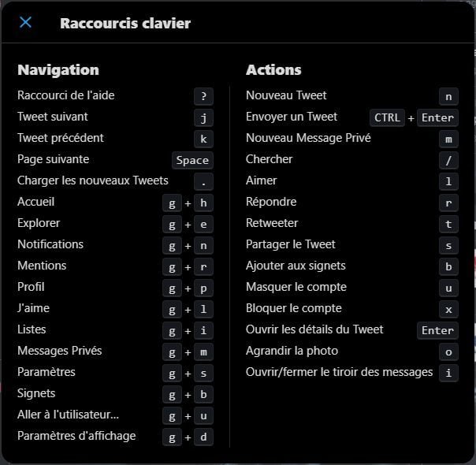The image size is (476, 465).
Task: Click the Ajouter aux signets label
Action: pyautogui.click(x=296, y=266)
